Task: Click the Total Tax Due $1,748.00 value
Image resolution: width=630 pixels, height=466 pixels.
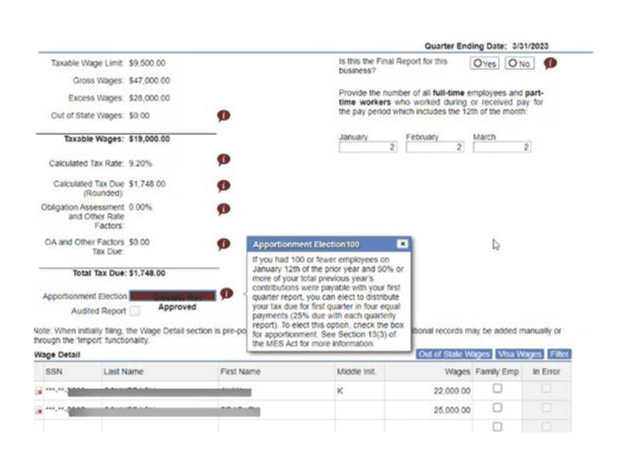Action: pyautogui.click(x=147, y=273)
